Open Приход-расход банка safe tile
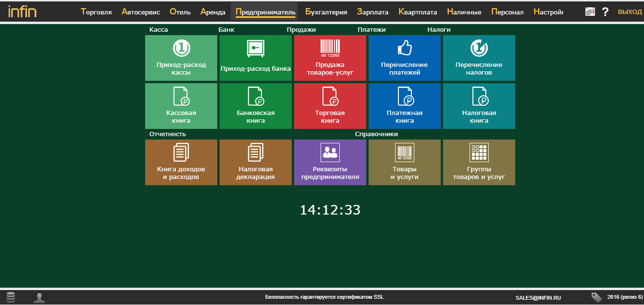644x305 pixels. pos(256,58)
